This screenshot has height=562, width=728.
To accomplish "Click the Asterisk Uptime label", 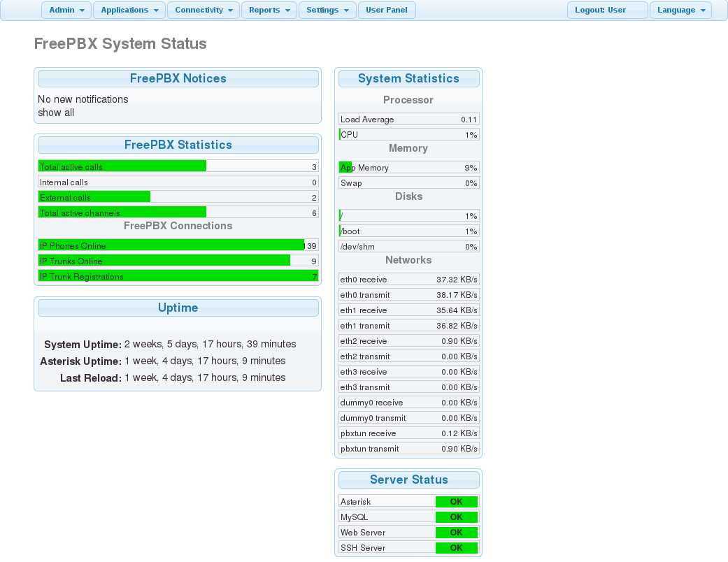I will coord(81,361).
